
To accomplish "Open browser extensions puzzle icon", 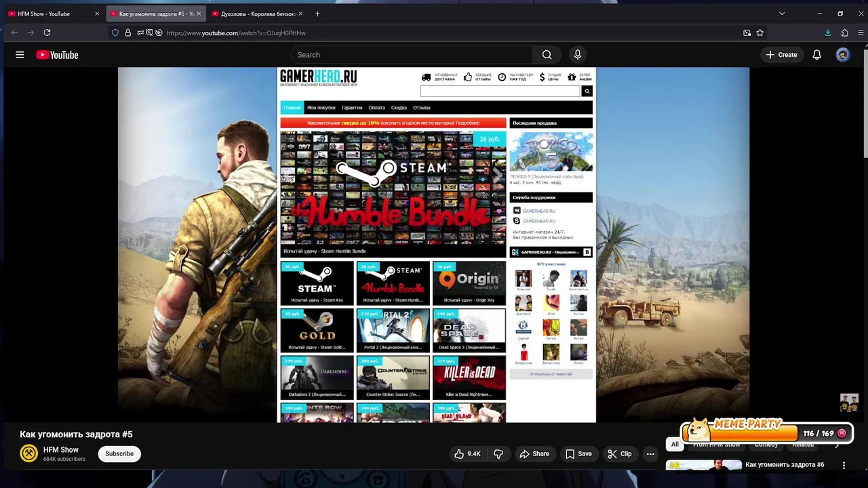I will (844, 33).
